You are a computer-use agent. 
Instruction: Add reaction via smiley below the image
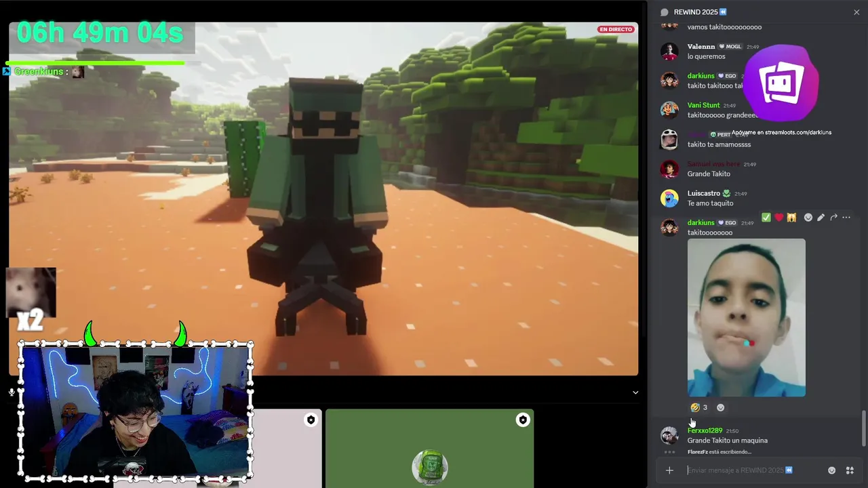point(720,407)
